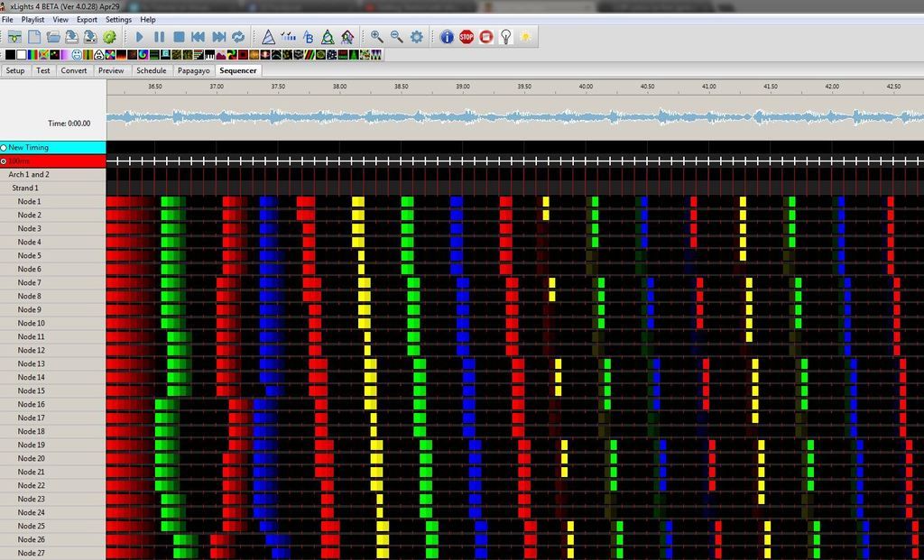This screenshot has height=560, width=924.
Task: Pick the white On effect icon
Action: point(22,55)
